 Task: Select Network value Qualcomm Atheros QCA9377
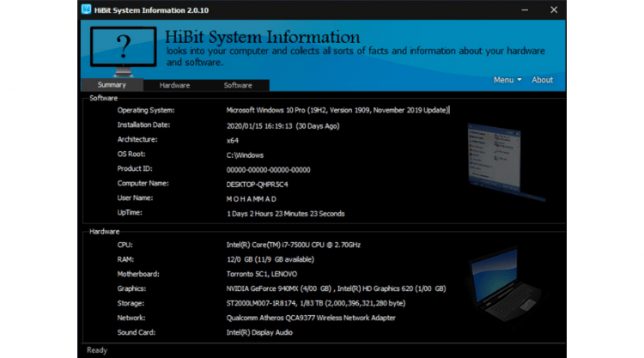point(311,318)
